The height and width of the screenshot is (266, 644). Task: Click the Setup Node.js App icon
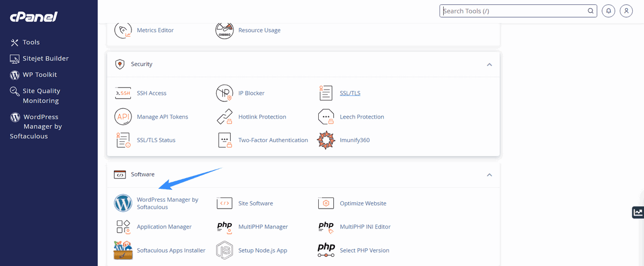click(x=224, y=250)
